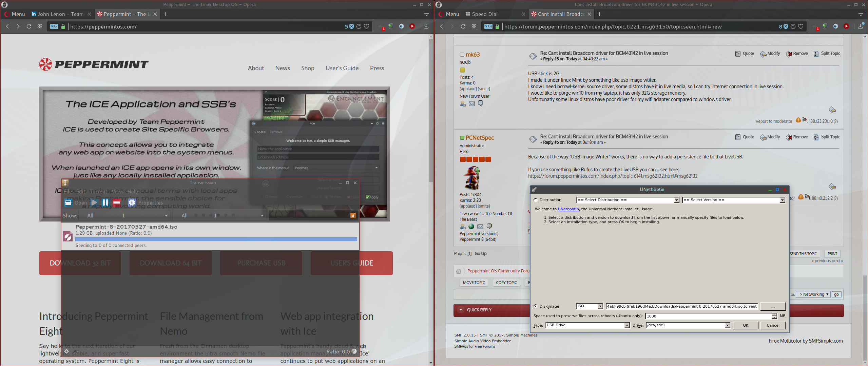
Task: Expand Quick Reply section
Action: pyautogui.click(x=461, y=310)
